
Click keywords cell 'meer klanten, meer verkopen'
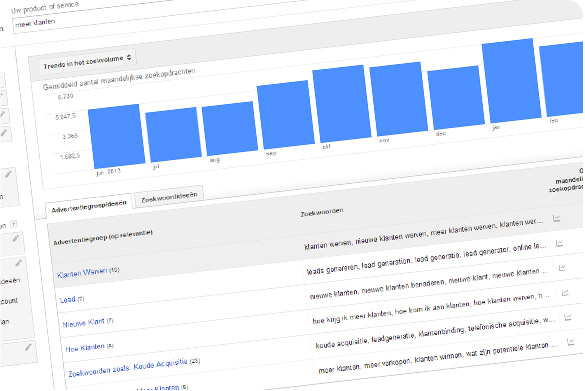[438, 357]
